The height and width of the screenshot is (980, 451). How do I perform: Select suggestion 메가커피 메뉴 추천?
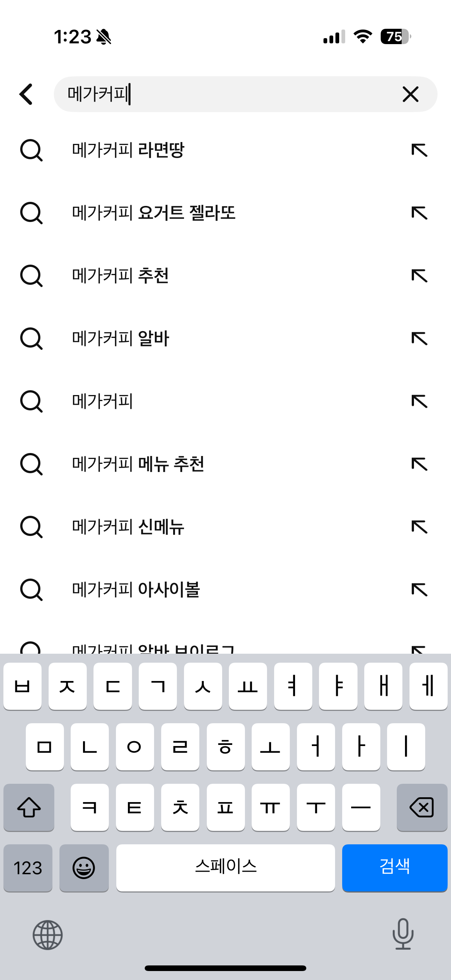click(x=138, y=464)
